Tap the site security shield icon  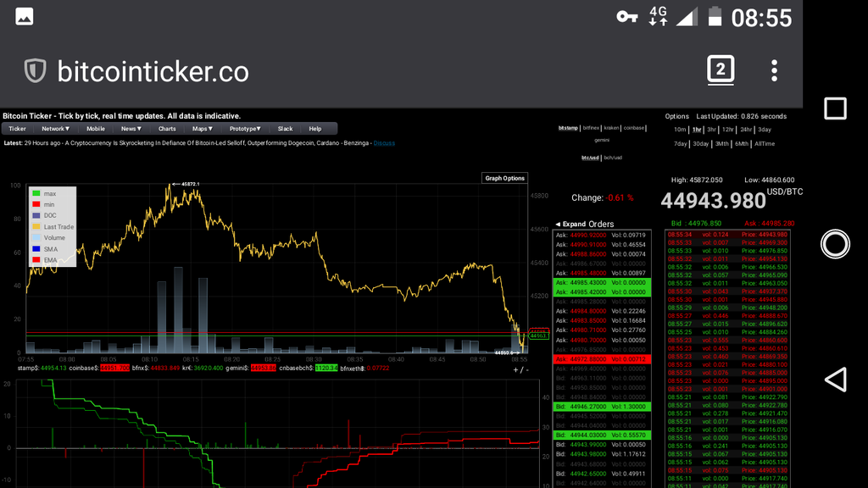coord(35,71)
